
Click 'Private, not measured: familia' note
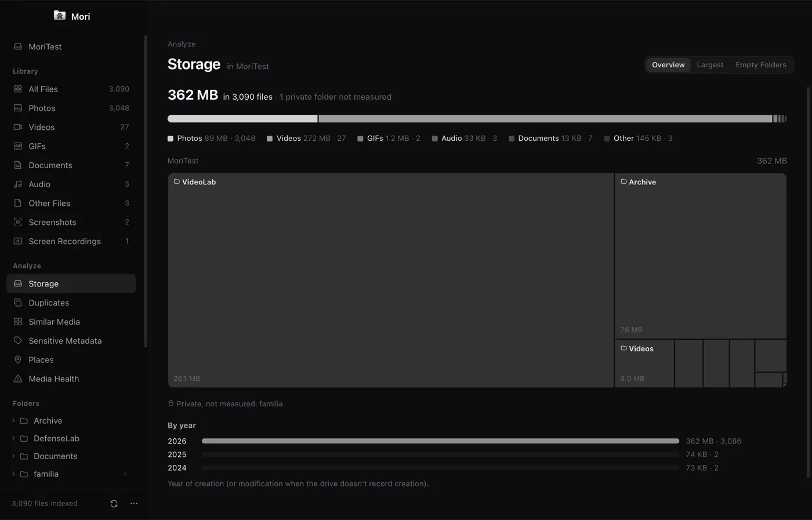[x=226, y=404]
